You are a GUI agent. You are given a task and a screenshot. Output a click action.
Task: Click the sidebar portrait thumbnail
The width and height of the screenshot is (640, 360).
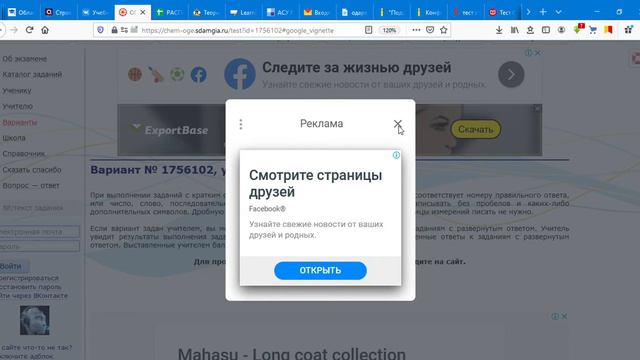[x=35, y=320]
